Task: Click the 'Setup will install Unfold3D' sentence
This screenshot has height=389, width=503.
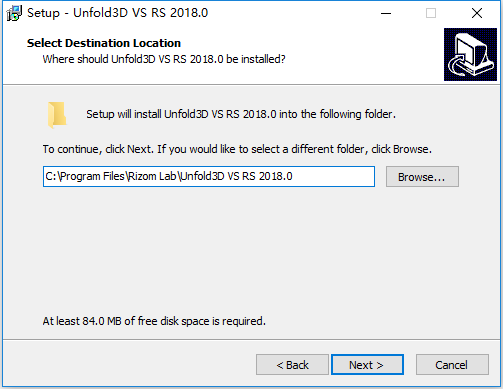Action: pyautogui.click(x=241, y=114)
